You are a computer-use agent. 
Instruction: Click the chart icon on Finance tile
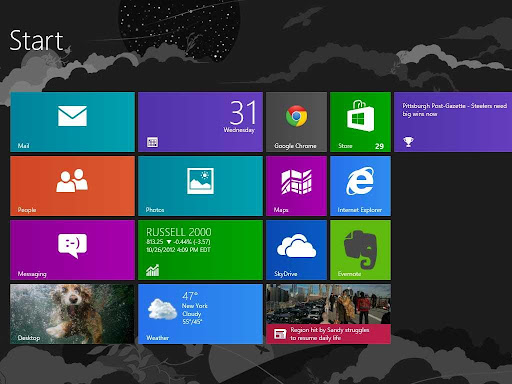152,270
